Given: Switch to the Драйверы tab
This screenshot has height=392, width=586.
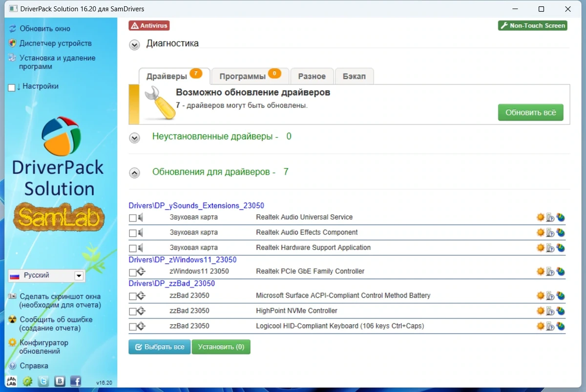Looking at the screenshot, I should pos(174,76).
